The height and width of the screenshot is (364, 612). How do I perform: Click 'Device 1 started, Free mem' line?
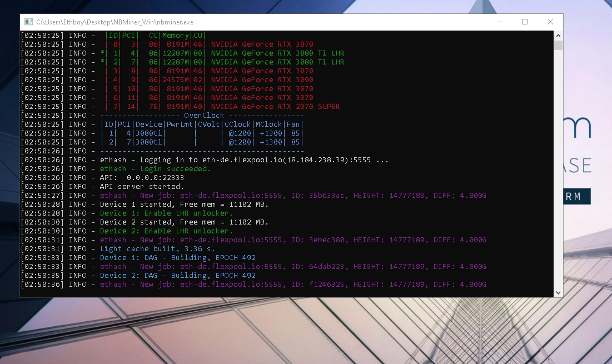pos(184,204)
